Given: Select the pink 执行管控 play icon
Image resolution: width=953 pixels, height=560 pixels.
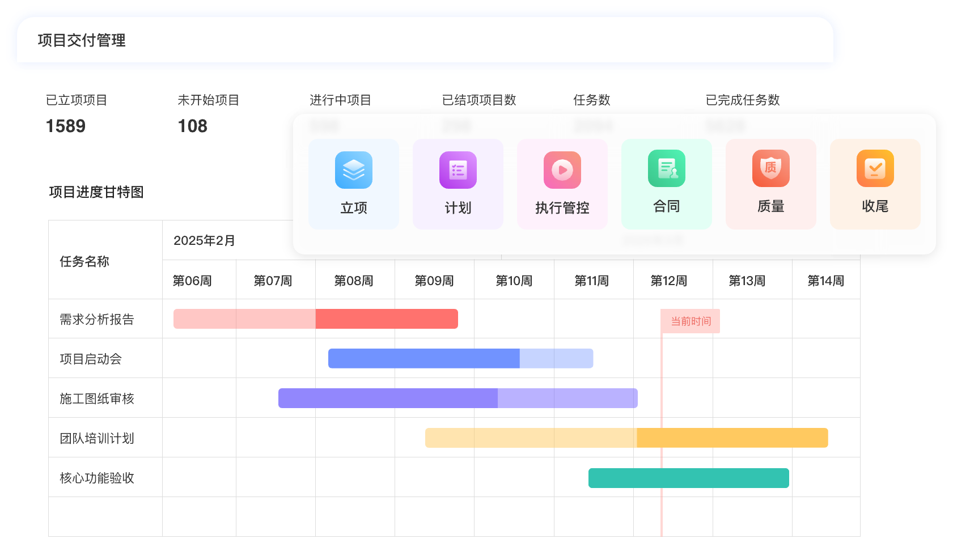Looking at the screenshot, I should (562, 170).
